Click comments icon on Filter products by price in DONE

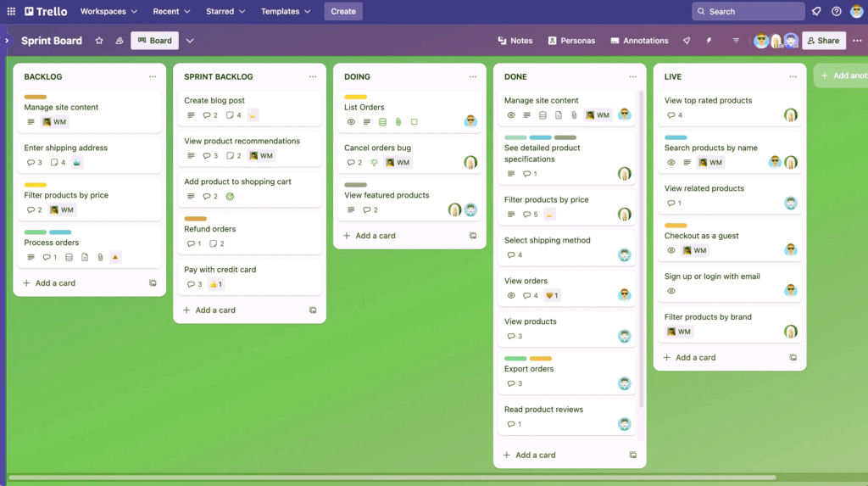tap(531, 215)
